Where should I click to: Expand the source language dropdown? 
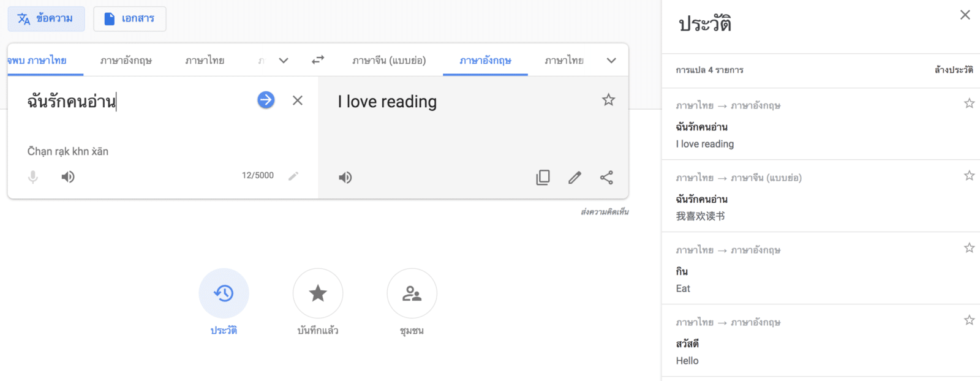click(284, 61)
